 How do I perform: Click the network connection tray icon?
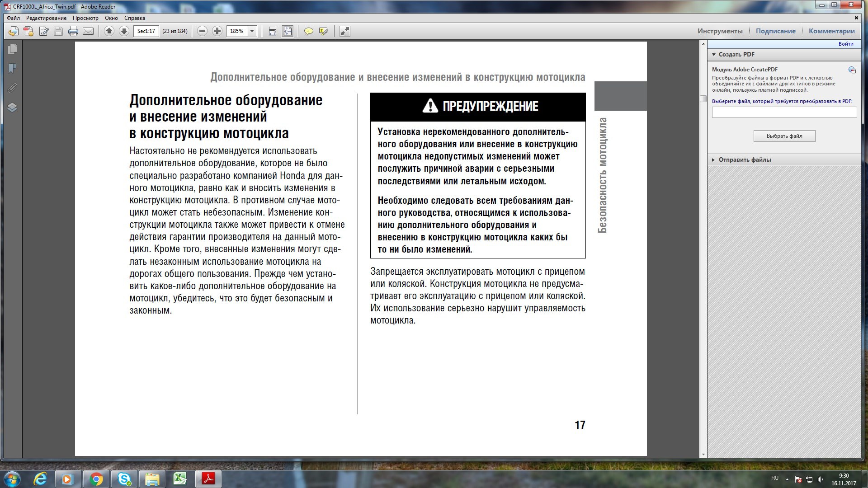pyautogui.click(x=809, y=479)
